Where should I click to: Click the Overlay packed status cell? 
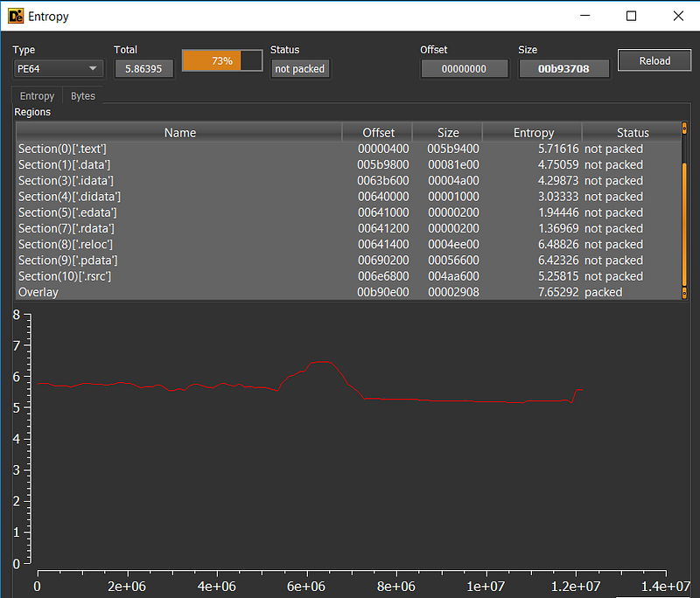pyautogui.click(x=604, y=292)
